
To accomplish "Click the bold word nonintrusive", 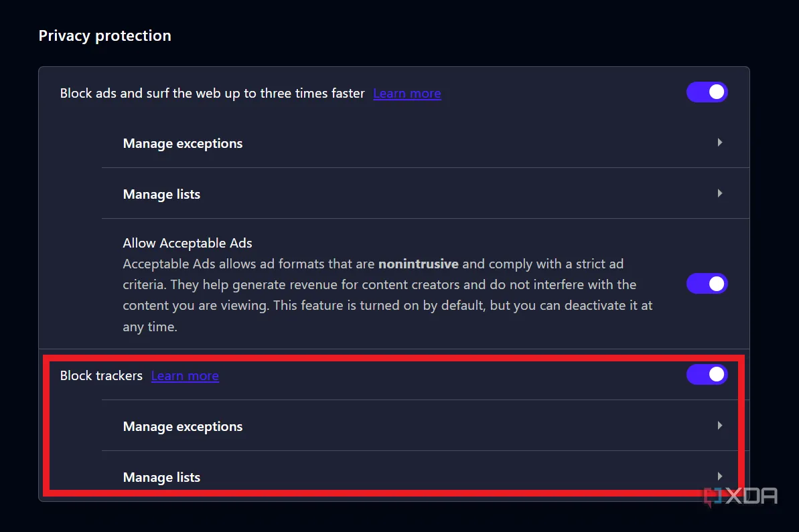I will 418,264.
